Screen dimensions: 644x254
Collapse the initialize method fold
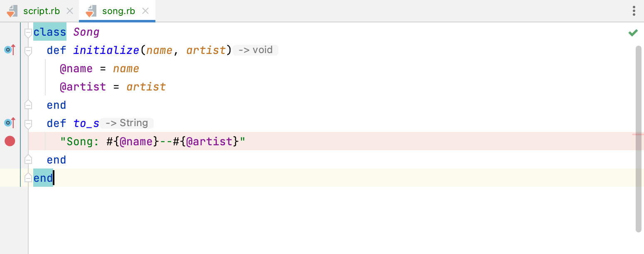point(28,50)
